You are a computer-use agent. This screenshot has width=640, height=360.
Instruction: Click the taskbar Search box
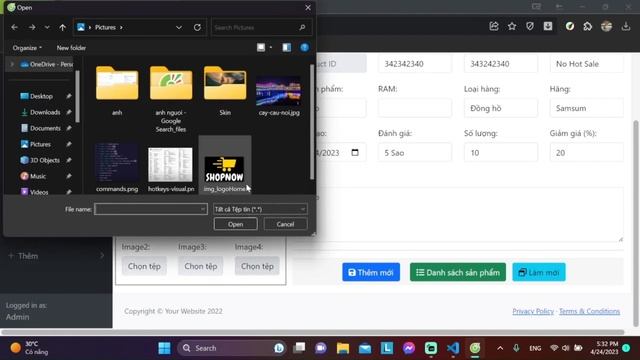[x=232, y=348]
